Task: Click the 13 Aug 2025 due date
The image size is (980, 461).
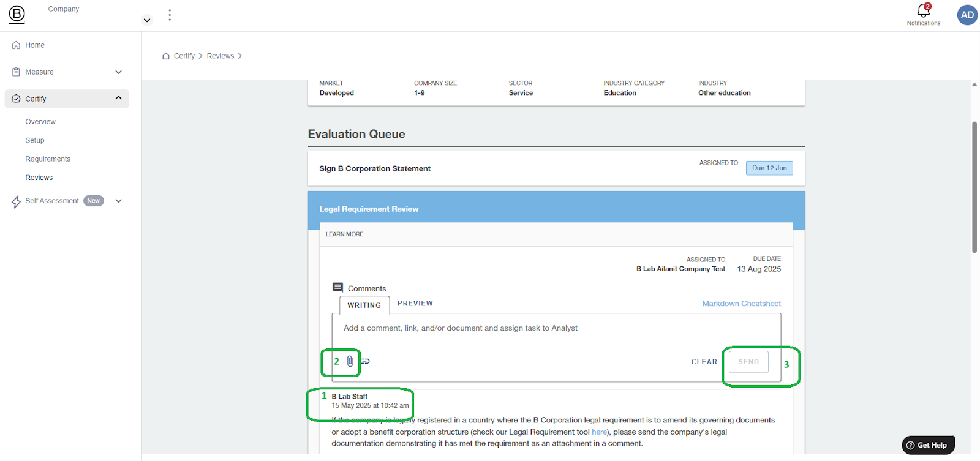Action: pyautogui.click(x=759, y=269)
